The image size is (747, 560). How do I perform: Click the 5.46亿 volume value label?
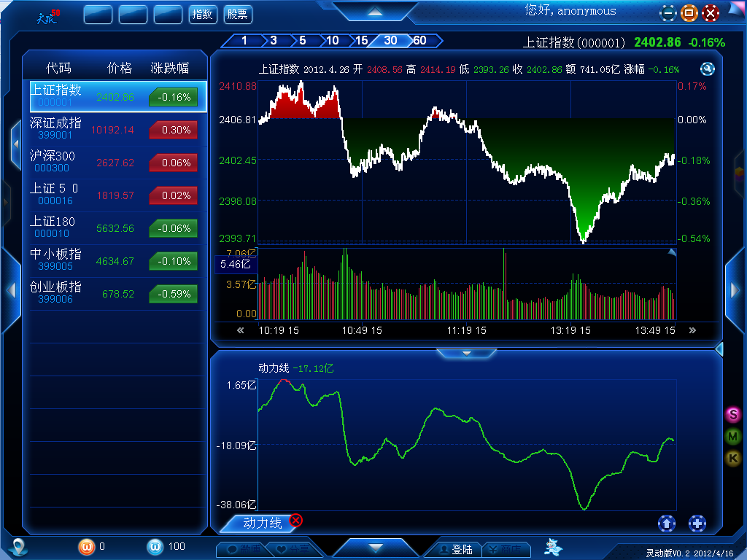[x=236, y=264]
